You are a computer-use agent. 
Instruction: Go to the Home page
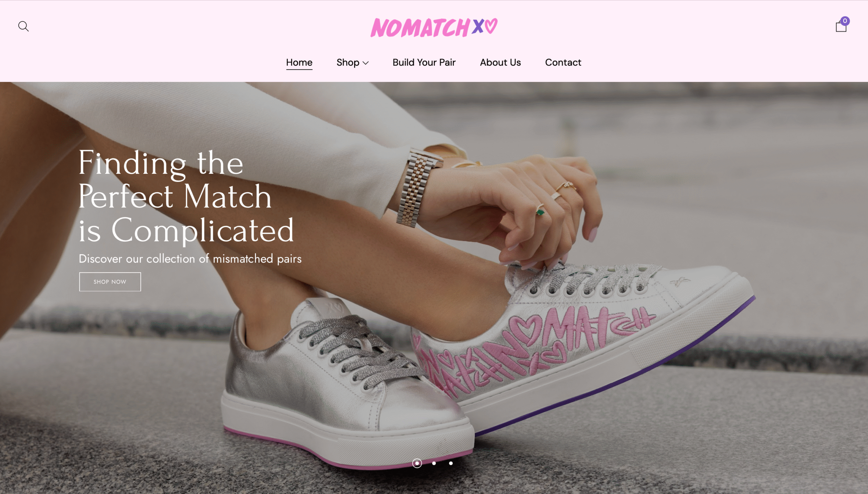coord(299,62)
